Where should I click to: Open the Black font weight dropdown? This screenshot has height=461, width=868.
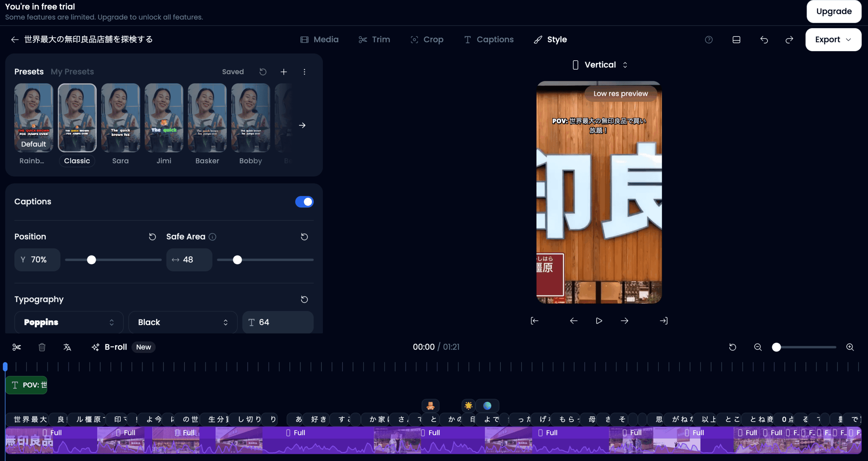pyautogui.click(x=183, y=322)
